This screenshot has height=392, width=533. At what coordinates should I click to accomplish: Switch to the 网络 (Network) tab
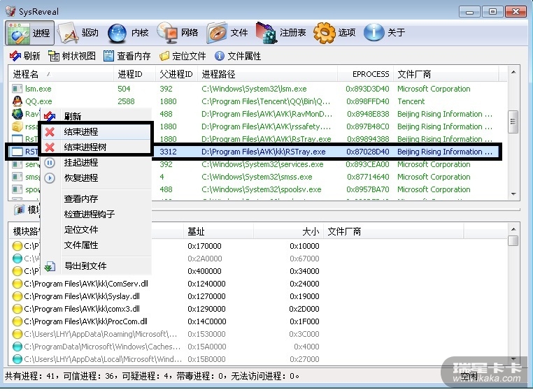click(178, 33)
